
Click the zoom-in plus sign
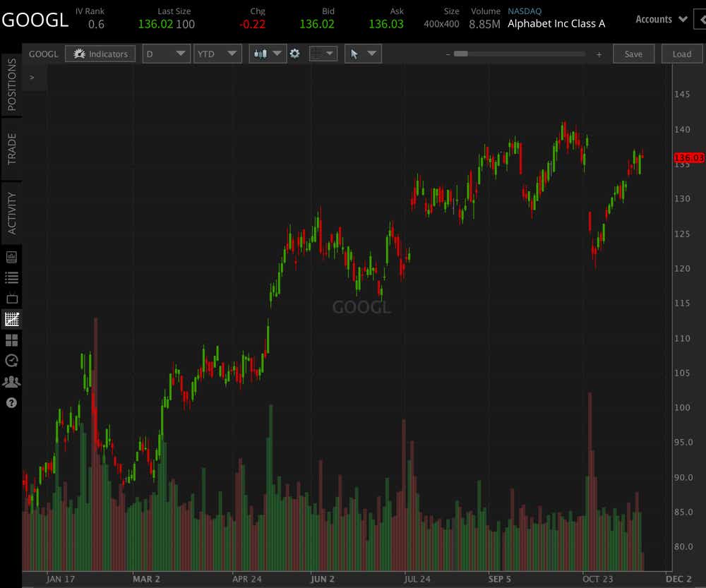(x=599, y=54)
